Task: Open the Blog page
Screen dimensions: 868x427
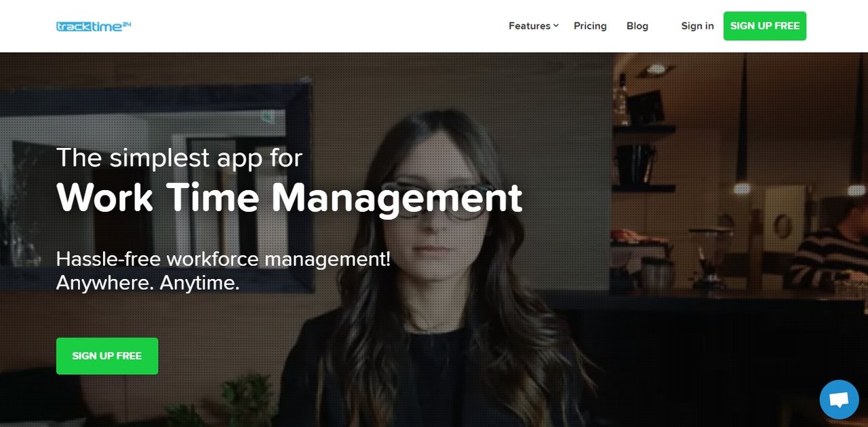Action: click(x=637, y=26)
